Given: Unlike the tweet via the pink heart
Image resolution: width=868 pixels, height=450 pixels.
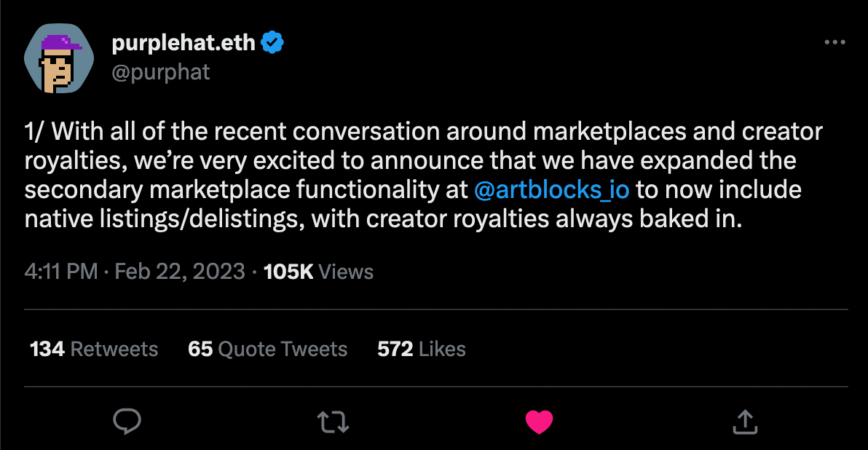Looking at the screenshot, I should [x=539, y=421].
